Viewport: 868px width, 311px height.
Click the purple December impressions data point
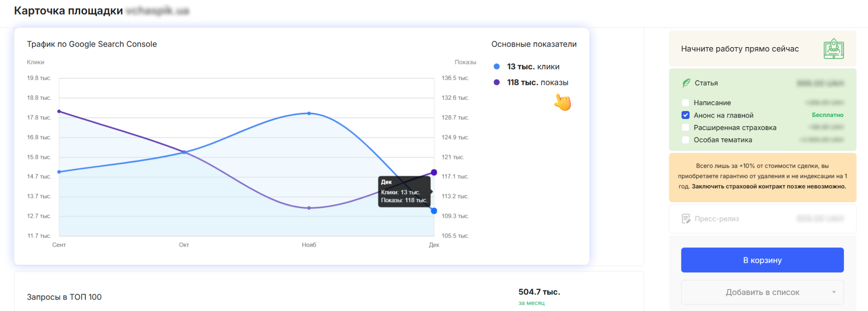(434, 172)
